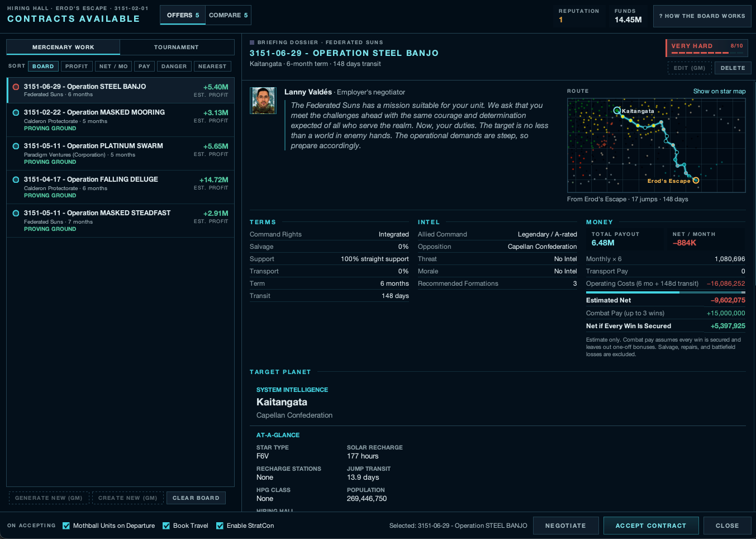Sort contracts by Profit
The width and height of the screenshot is (756, 539).
77,66
